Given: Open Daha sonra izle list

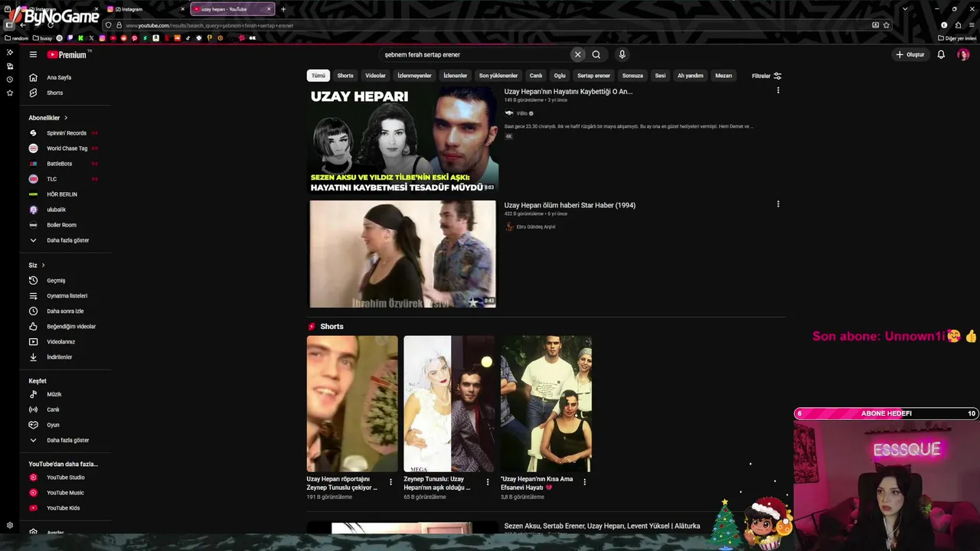Looking at the screenshot, I should point(65,311).
